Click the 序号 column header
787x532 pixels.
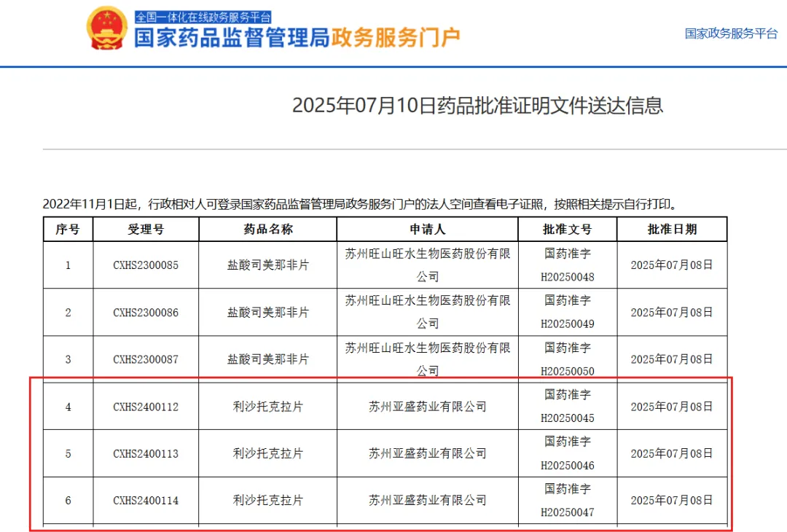tap(68, 230)
